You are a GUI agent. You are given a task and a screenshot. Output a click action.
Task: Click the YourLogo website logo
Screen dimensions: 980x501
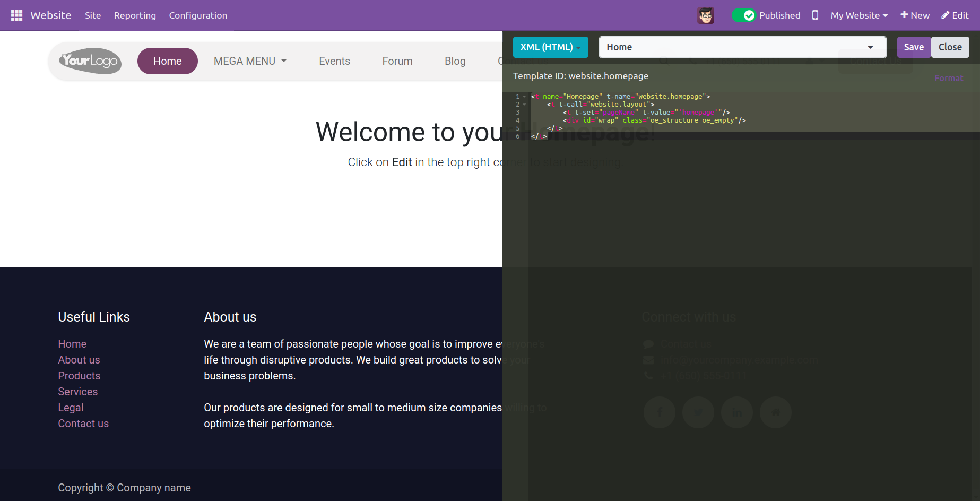[x=90, y=61]
